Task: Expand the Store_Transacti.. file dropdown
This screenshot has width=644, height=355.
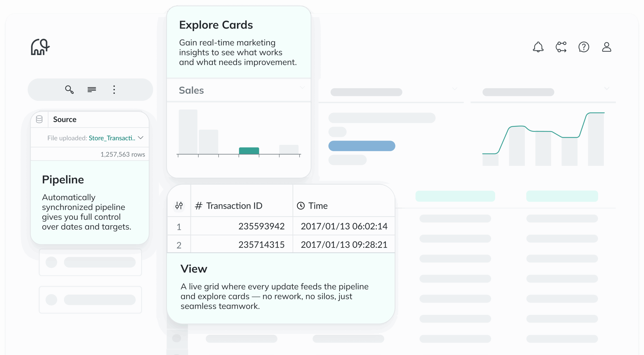Action: tap(141, 138)
